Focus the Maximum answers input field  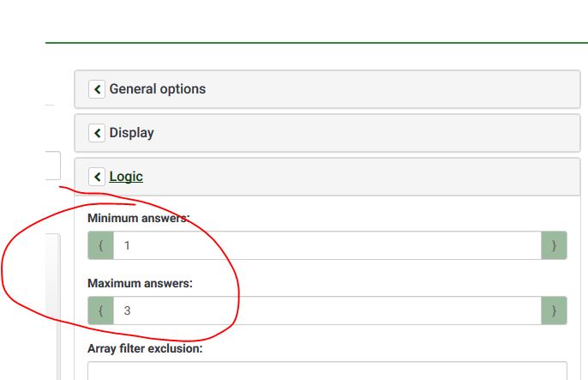coord(326,311)
